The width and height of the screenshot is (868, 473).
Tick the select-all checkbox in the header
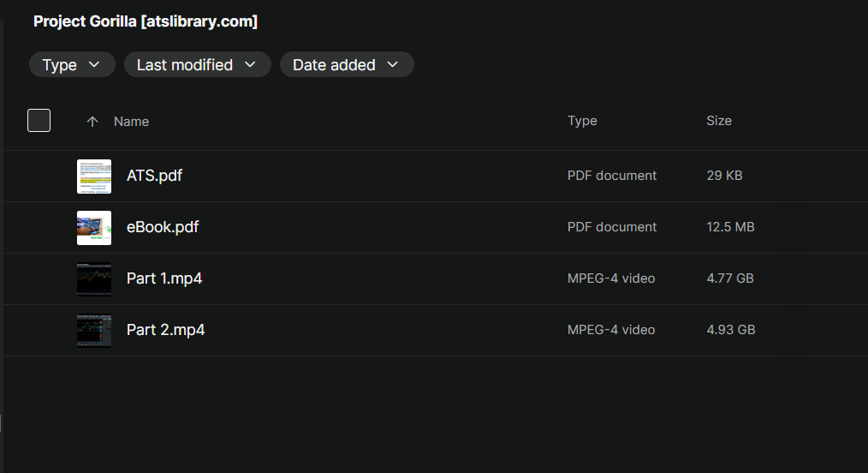[x=39, y=120]
